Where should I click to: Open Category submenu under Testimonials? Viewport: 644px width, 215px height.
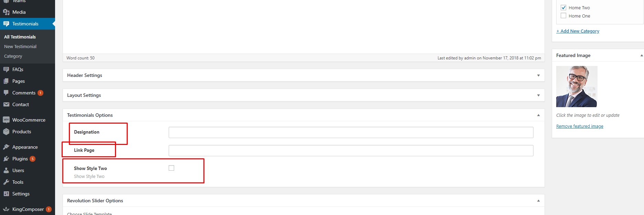coord(13,56)
